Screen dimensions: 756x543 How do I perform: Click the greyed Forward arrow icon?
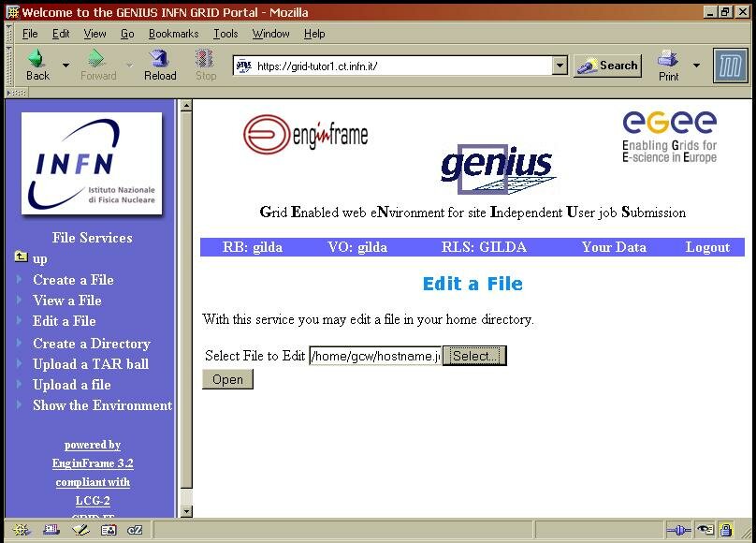coord(96,59)
